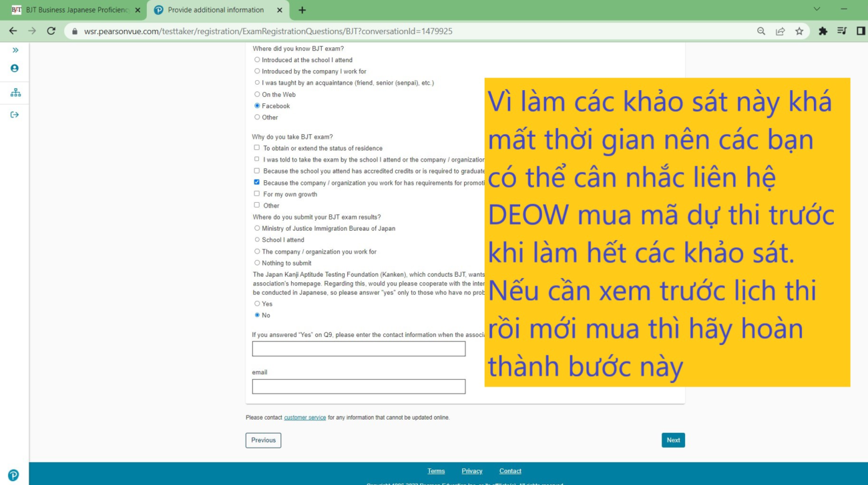Click the contact information input field
Screen dimensions: 868x485
pyautogui.click(x=359, y=349)
